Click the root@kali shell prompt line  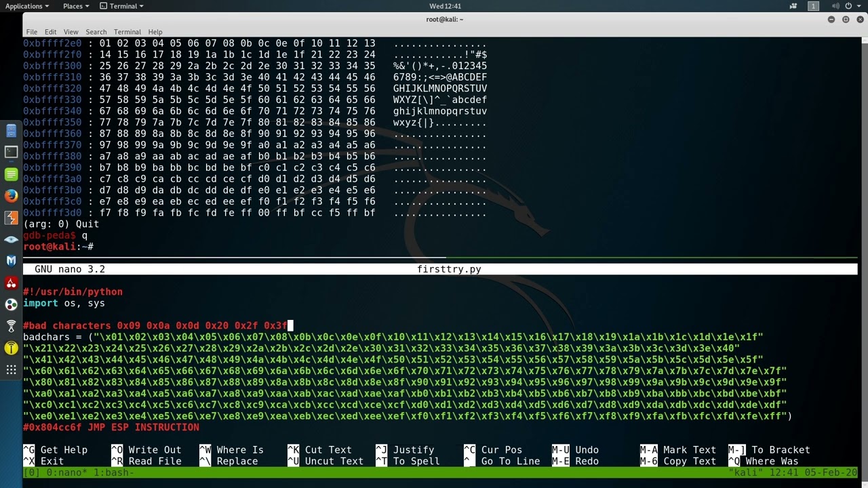click(x=58, y=247)
